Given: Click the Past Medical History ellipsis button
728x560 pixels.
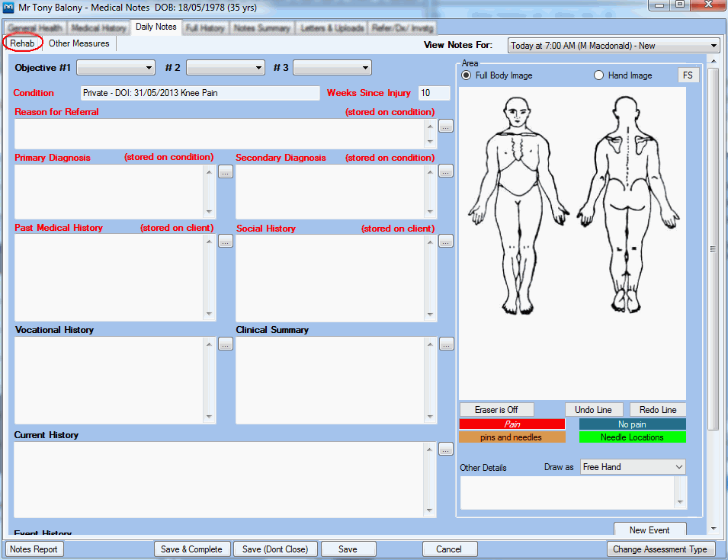Looking at the screenshot, I should pyautogui.click(x=225, y=242).
